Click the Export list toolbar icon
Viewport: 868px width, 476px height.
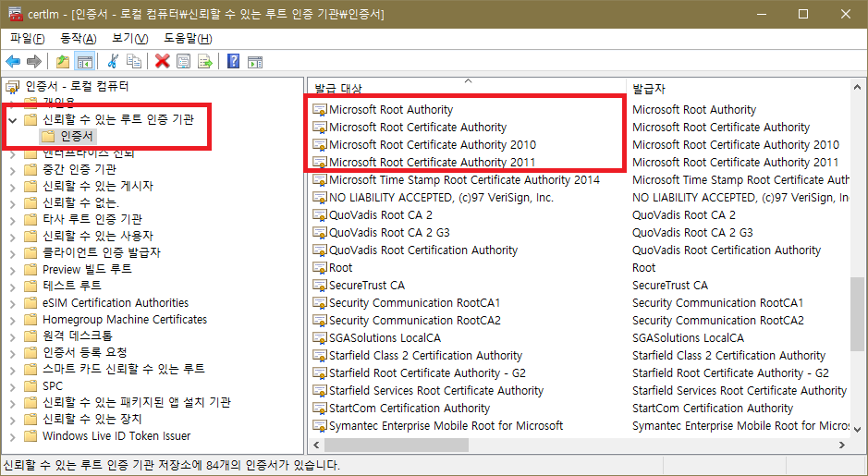(x=205, y=61)
